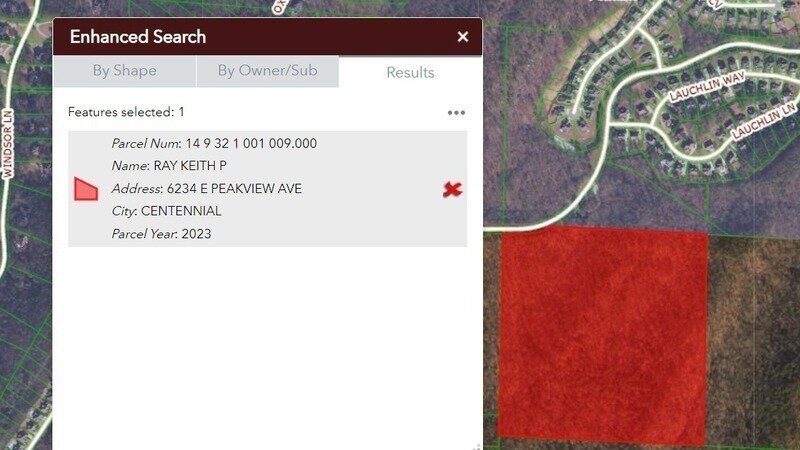Click the Parcel Year 2023 line
This screenshot has width=800, height=450.
[x=161, y=234]
